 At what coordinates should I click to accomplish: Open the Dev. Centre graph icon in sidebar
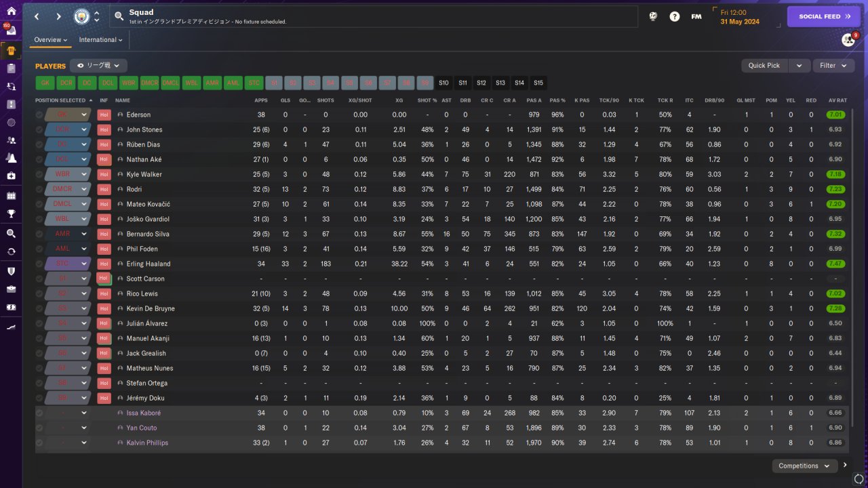(11, 327)
